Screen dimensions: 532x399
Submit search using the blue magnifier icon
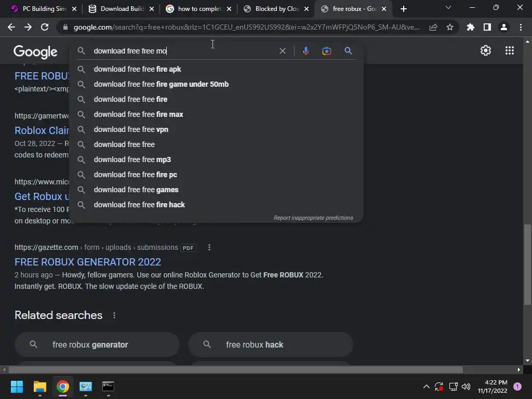(x=348, y=51)
